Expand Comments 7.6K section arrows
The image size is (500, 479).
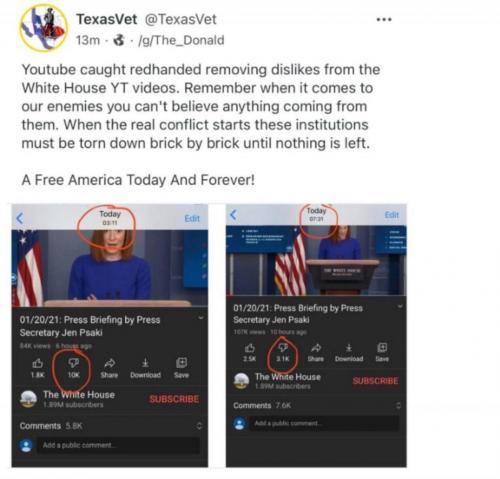click(x=398, y=405)
